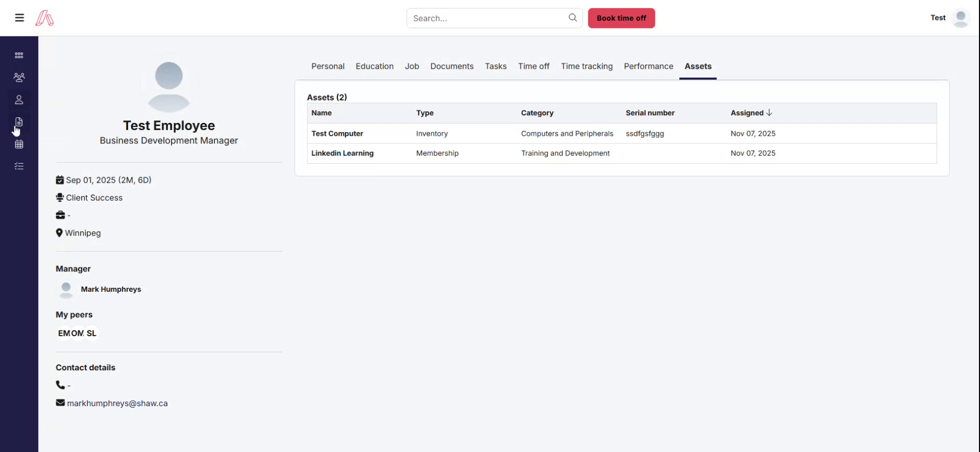Open the single-person profile icon in sidebar
Viewport: 980px width, 452px height.
pyautogui.click(x=19, y=100)
